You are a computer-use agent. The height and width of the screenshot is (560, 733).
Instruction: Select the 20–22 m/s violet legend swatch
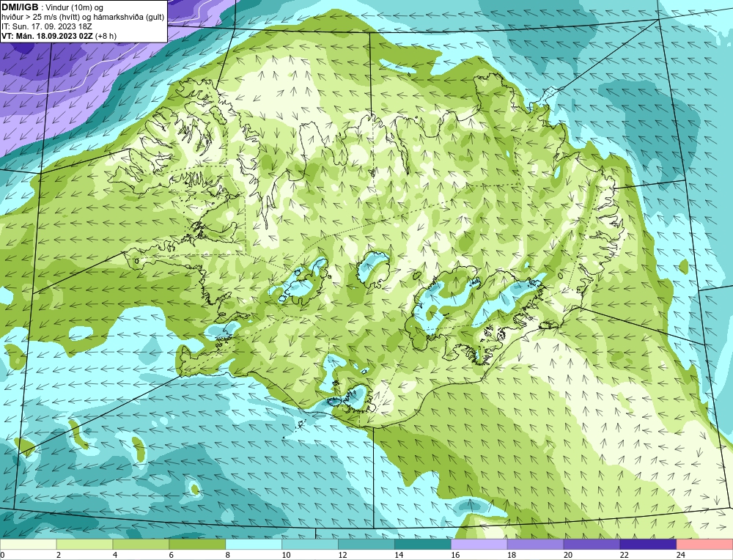coord(592,545)
